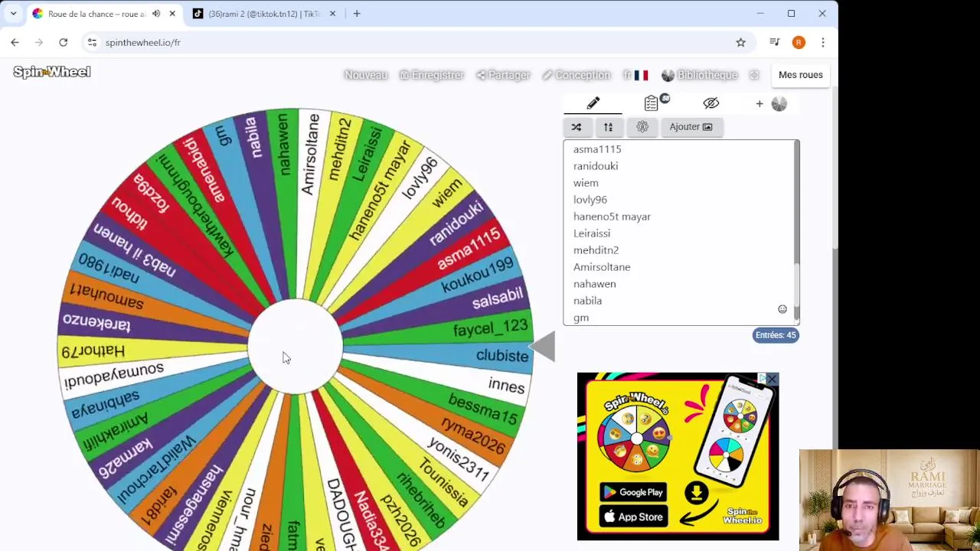The image size is (980, 551).
Task: Go back in browser history
Action: click(15, 43)
